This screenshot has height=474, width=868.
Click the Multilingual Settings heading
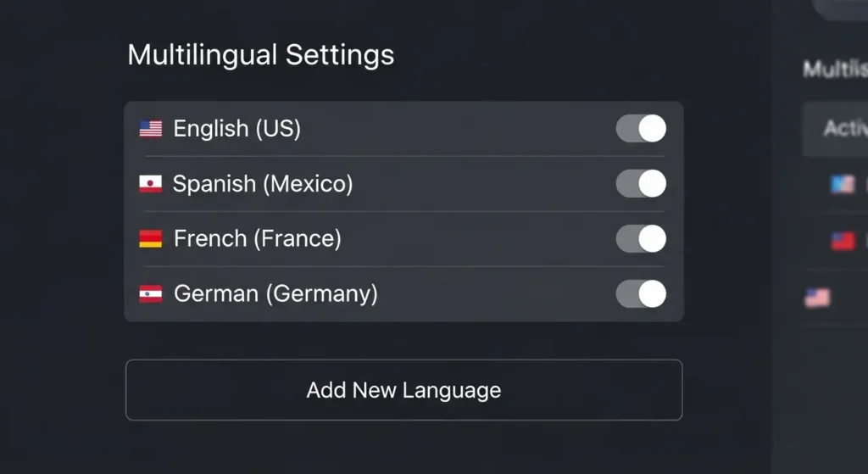[x=260, y=55]
